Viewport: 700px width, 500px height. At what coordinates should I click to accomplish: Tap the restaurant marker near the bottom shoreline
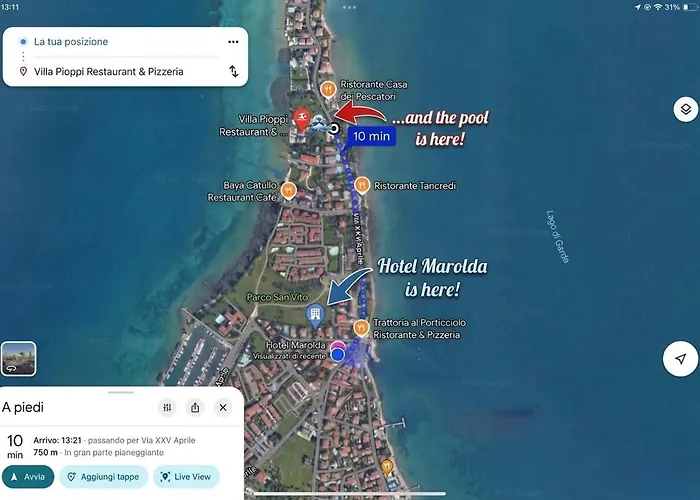pos(387,467)
